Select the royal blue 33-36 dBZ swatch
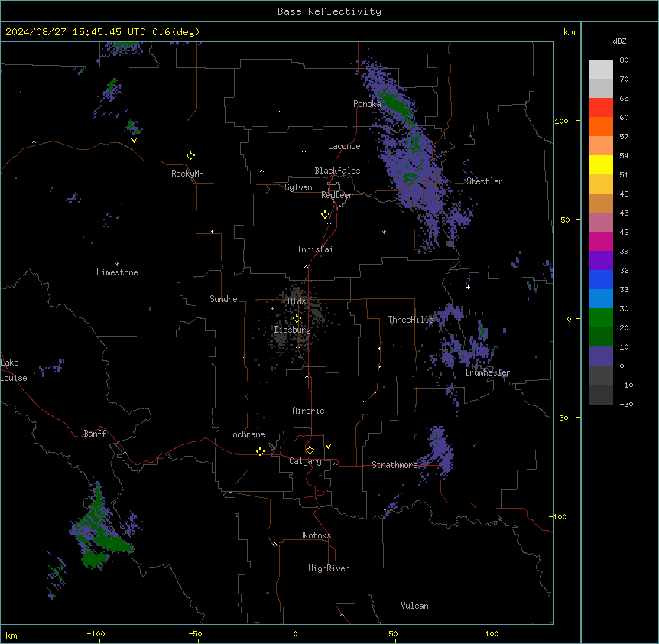Image resolution: width=659 pixels, height=644 pixels. [601, 279]
